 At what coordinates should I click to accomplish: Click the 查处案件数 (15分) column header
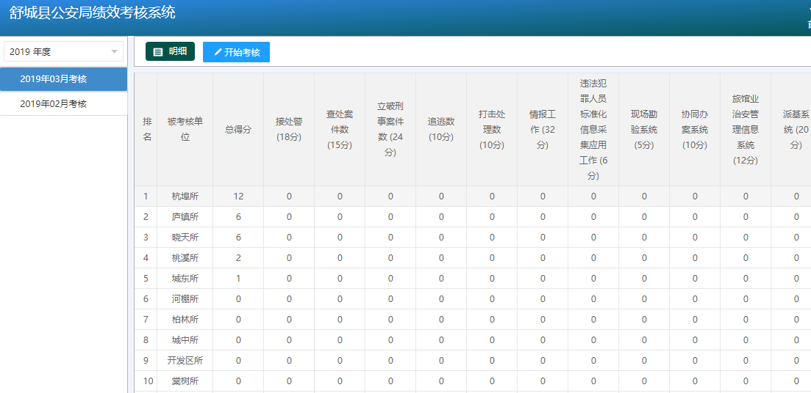pyautogui.click(x=339, y=130)
